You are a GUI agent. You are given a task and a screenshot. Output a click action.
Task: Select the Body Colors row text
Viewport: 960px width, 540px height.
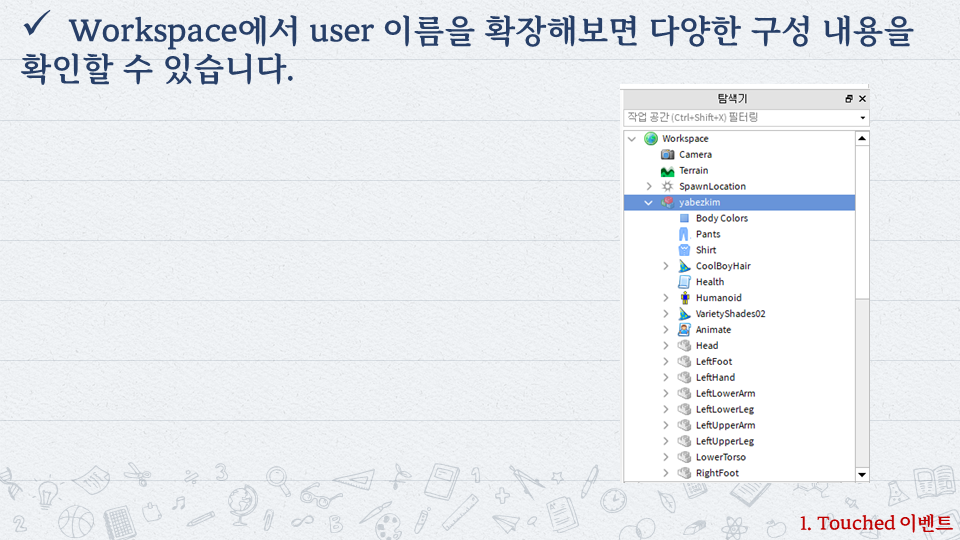722,218
